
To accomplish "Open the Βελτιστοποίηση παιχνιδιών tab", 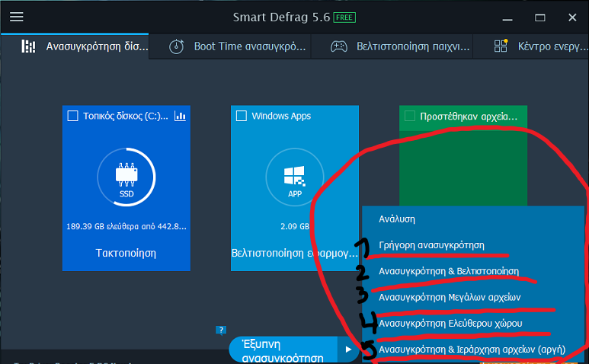I will point(392,46).
